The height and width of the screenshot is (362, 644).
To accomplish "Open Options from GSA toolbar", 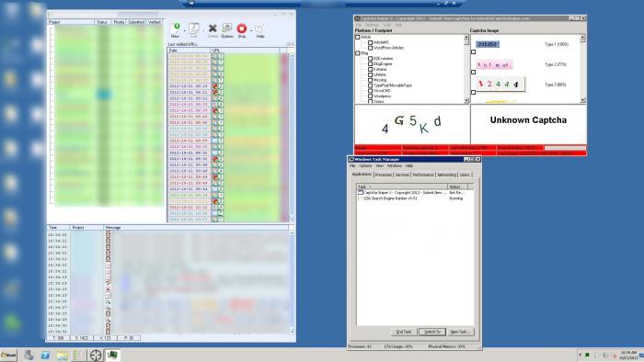I will (x=226, y=29).
